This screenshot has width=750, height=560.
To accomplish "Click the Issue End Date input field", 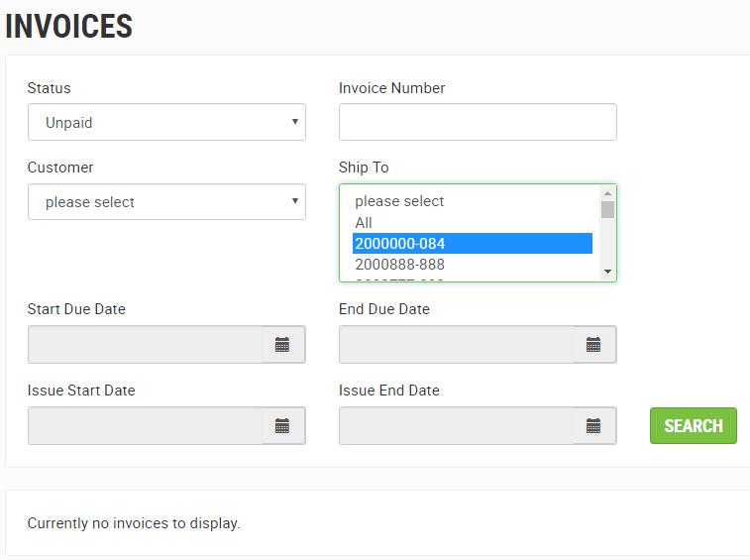I will click(x=458, y=426).
